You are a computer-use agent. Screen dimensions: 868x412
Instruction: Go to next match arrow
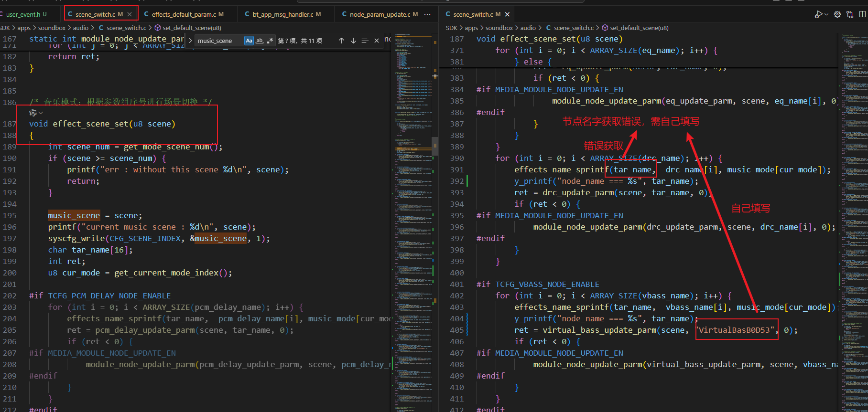coord(353,41)
